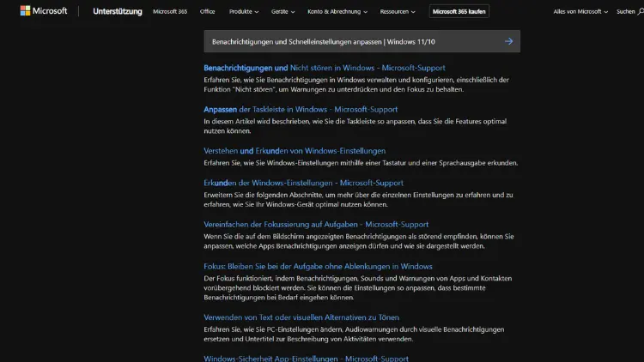This screenshot has width=644, height=362.
Task: Expand the Produkte dropdown
Action: tap(244, 11)
